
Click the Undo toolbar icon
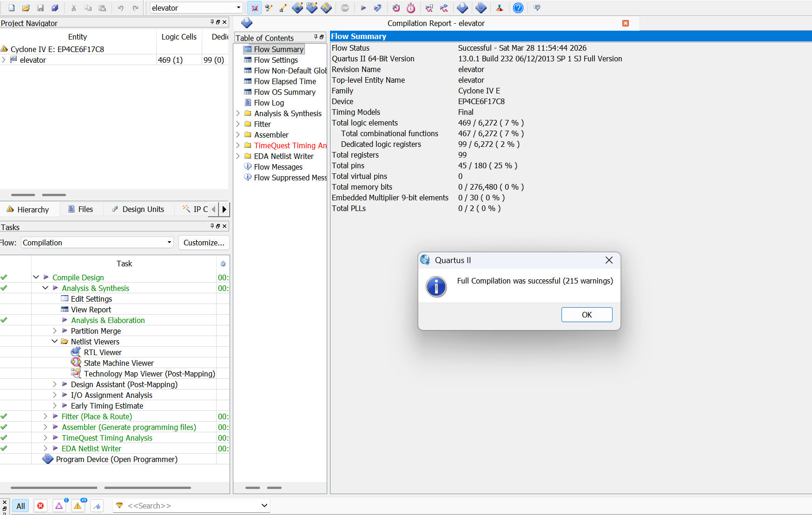120,8
